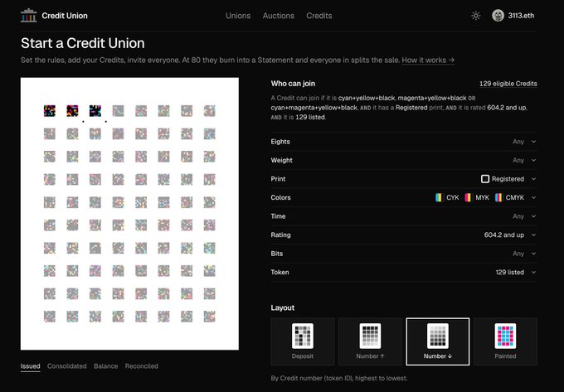This screenshot has width=564, height=392.
Task: Switch to the Balance tab
Action: (106, 366)
